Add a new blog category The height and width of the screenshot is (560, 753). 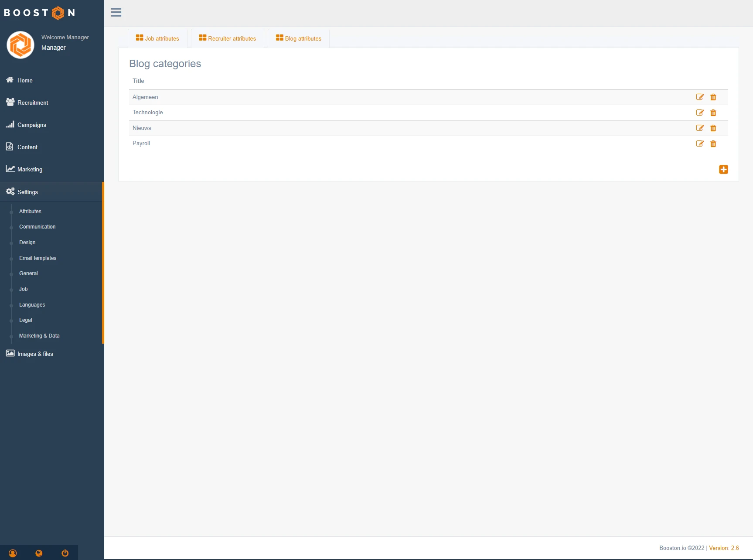click(723, 170)
